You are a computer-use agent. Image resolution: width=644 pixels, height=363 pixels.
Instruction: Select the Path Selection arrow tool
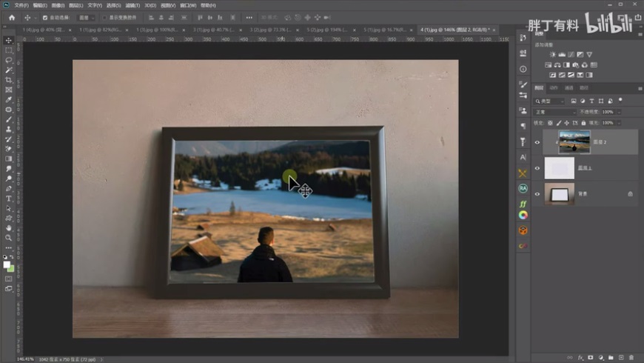click(8, 208)
